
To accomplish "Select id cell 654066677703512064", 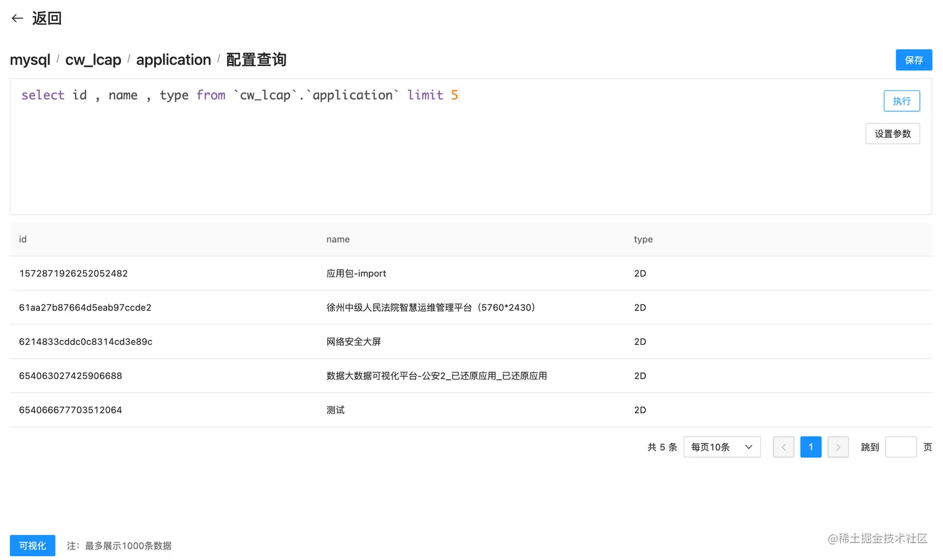I will [x=70, y=410].
